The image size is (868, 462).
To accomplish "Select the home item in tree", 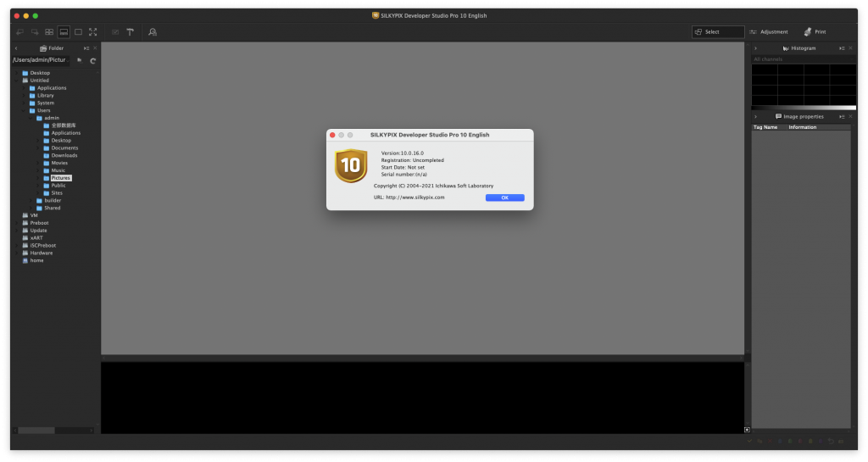I will 36,260.
